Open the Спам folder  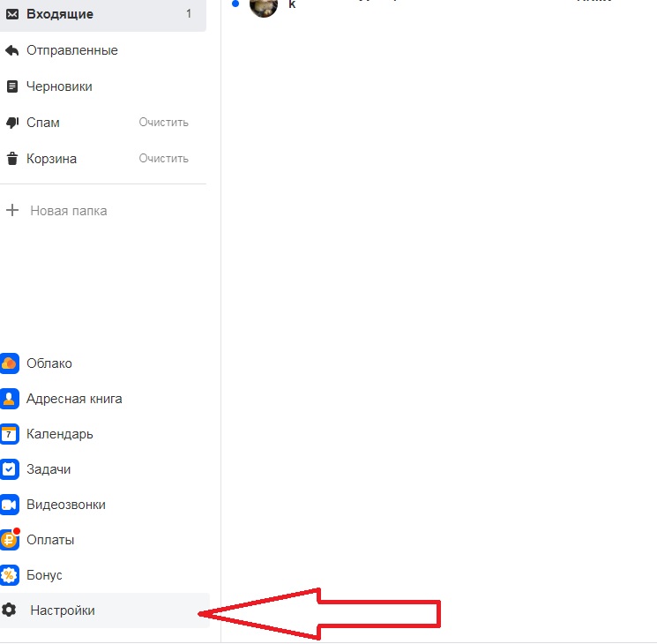(43, 123)
